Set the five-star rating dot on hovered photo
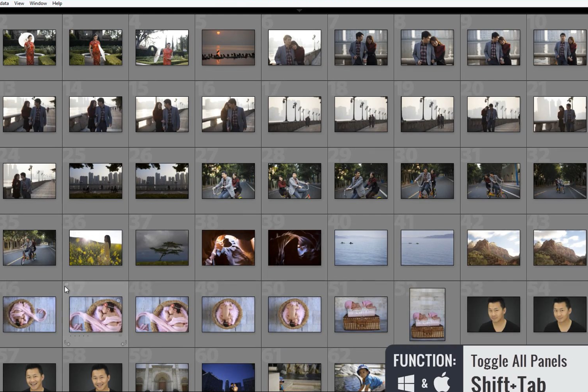The height and width of the screenshot is (392, 588). coord(88,336)
